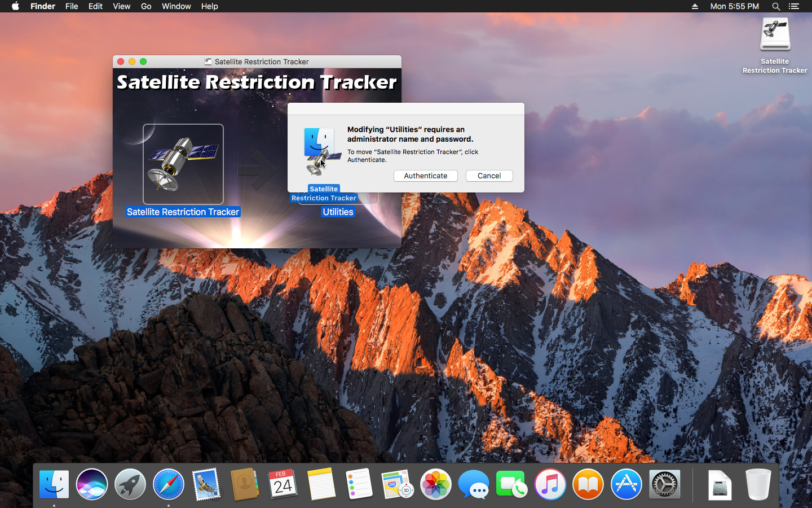
Task: Select the Satellite Restriction Tracker app icon
Action: pyautogui.click(x=183, y=164)
